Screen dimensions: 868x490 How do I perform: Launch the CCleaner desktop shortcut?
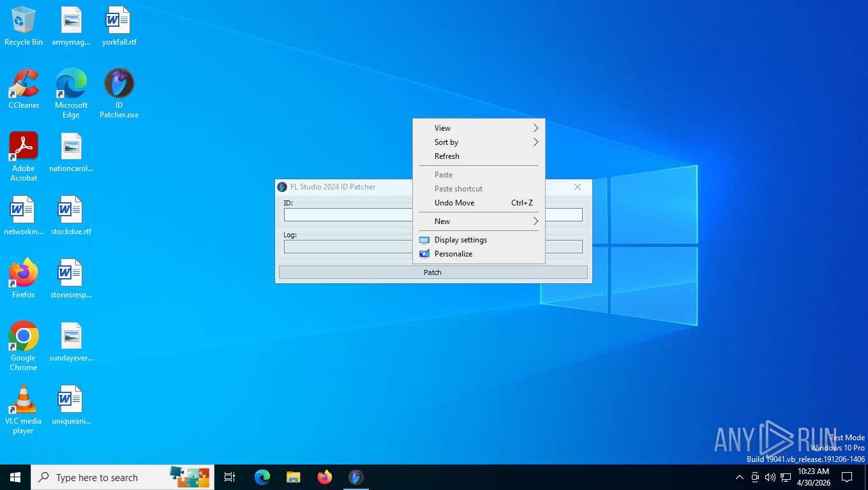click(x=24, y=89)
